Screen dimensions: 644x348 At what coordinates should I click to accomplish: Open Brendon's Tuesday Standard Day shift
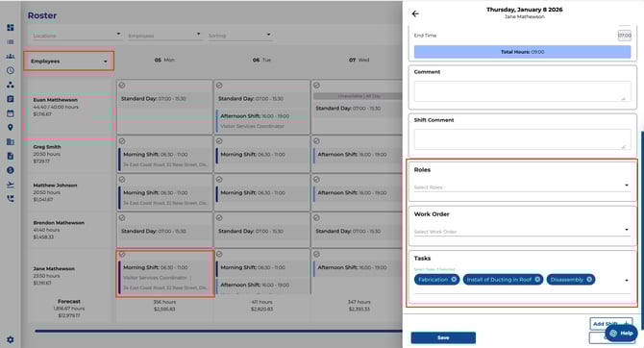(261, 232)
